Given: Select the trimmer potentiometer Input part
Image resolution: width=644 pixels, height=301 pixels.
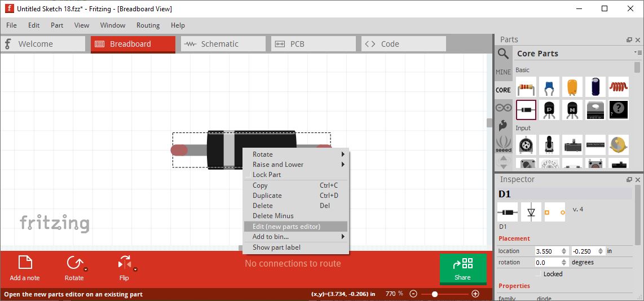Looking at the screenshot, I should pos(526,145).
